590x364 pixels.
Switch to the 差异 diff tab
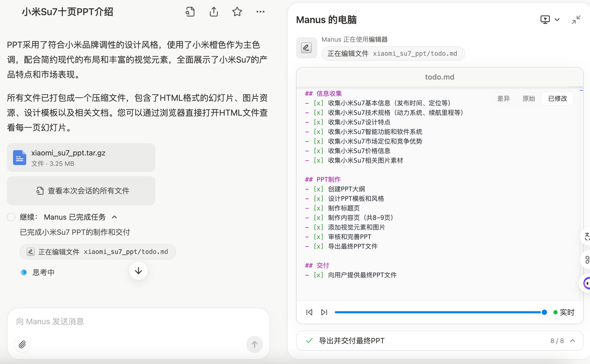tap(503, 98)
